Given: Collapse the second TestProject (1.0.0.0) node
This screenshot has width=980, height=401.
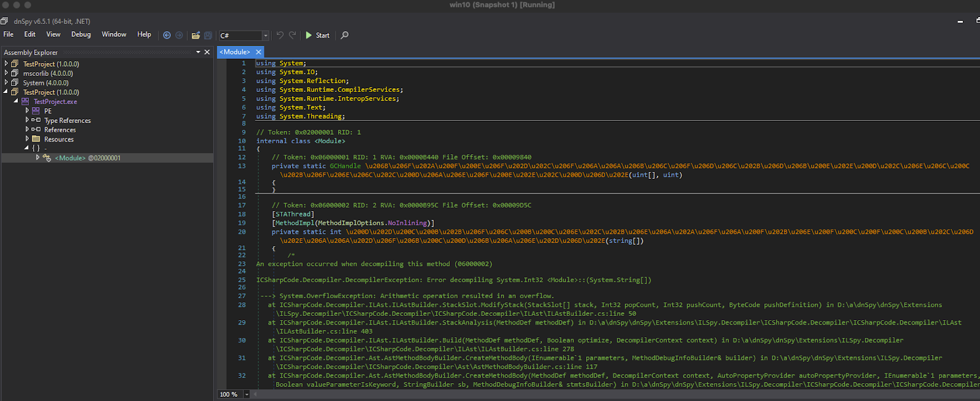Looking at the screenshot, I should tap(6, 92).
